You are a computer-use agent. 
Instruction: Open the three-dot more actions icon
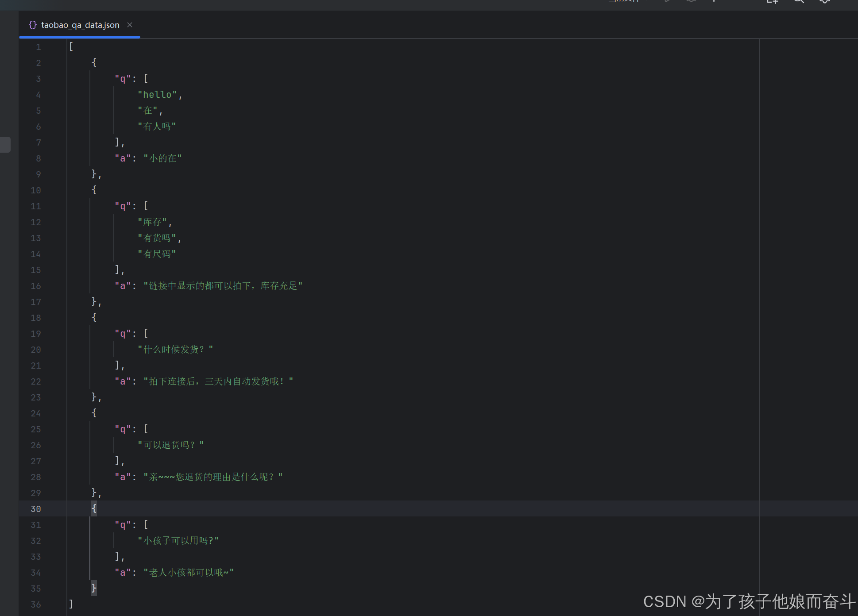714,1
